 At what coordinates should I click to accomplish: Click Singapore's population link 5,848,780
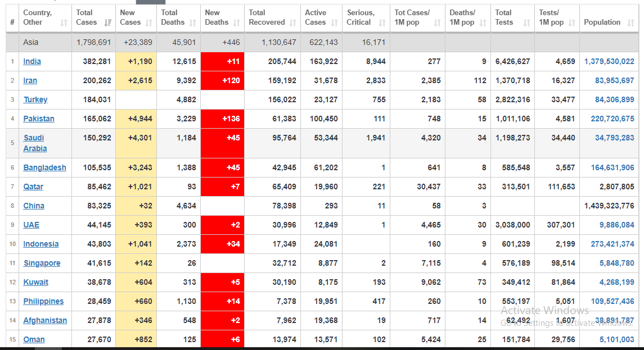click(x=617, y=263)
